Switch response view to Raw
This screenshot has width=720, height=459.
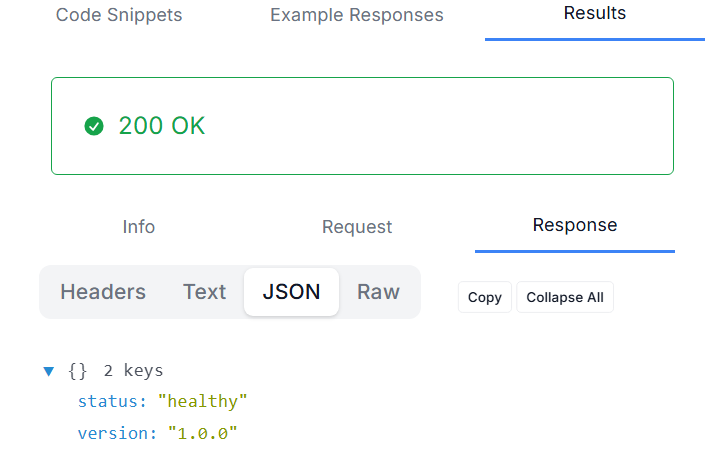point(378,292)
